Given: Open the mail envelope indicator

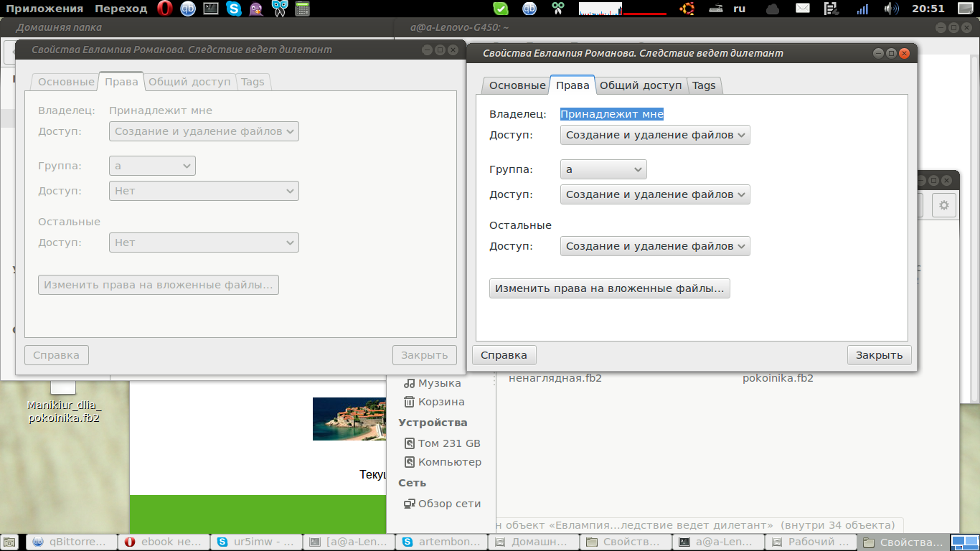Looking at the screenshot, I should click(x=803, y=9).
